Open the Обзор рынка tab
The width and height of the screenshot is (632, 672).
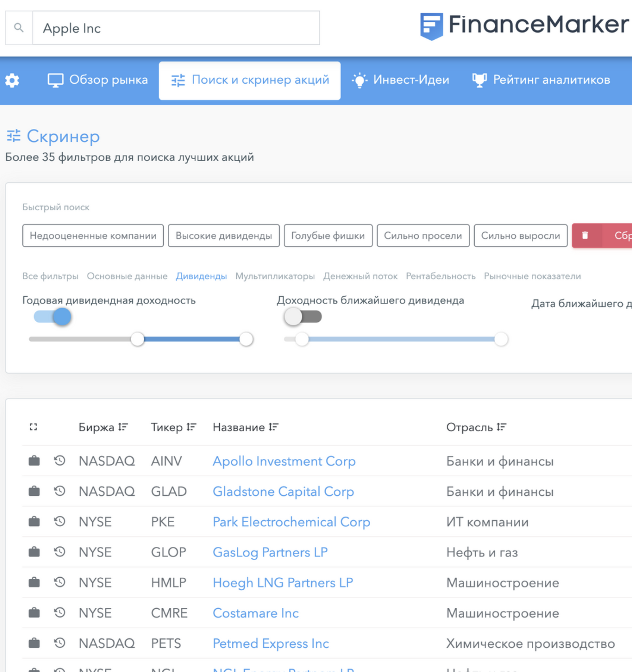[x=98, y=80]
